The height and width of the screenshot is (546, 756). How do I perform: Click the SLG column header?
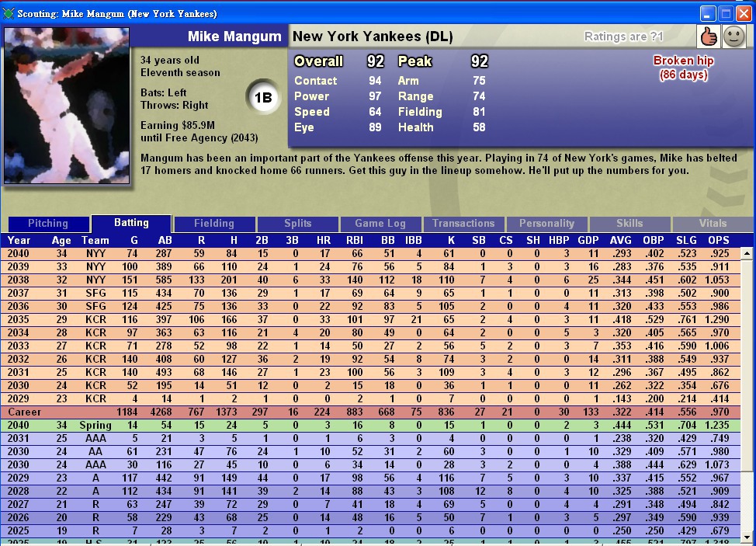pyautogui.click(x=686, y=240)
